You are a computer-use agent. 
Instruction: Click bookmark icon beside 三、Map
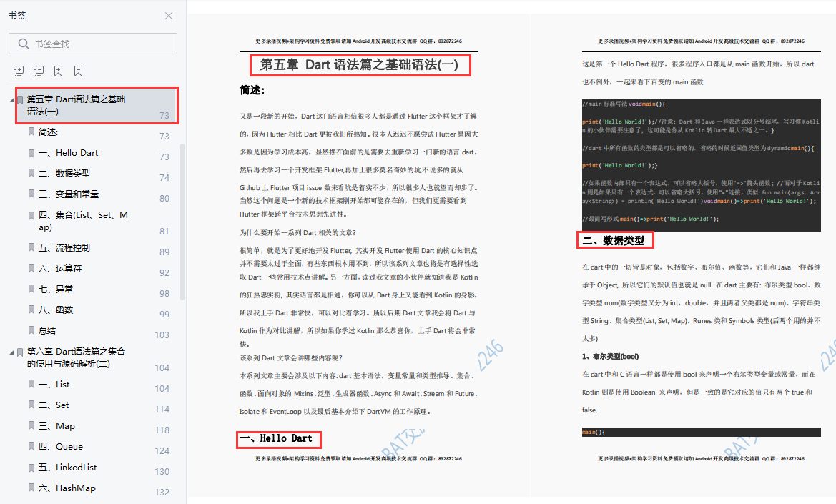pos(31,426)
